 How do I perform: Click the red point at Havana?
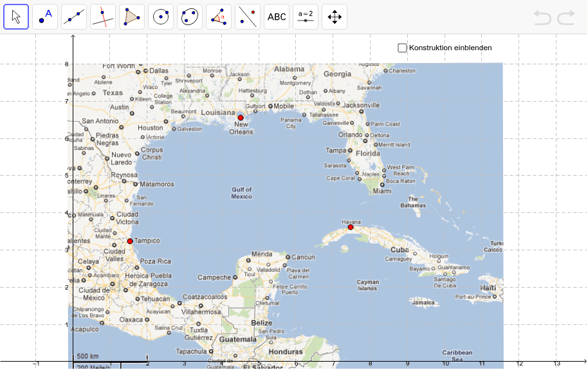351,227
